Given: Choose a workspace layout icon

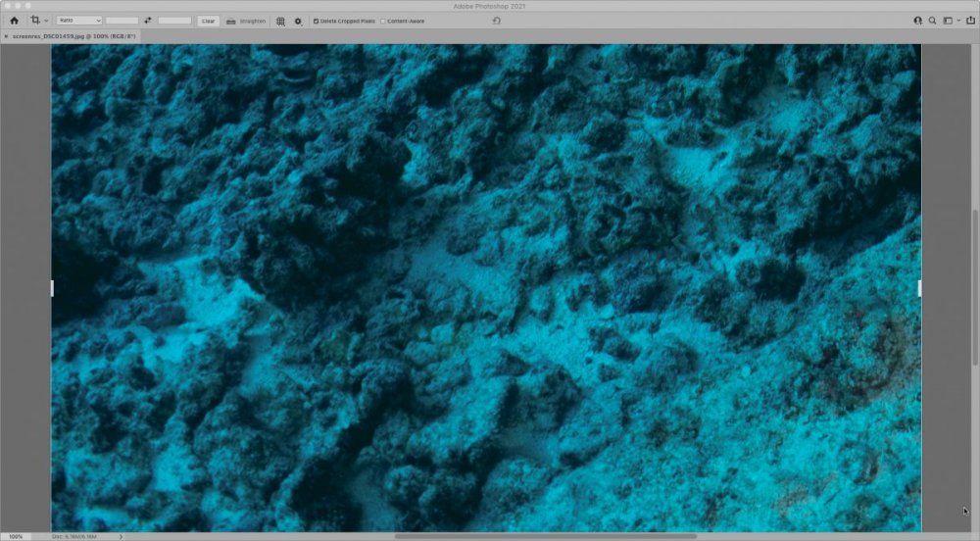Looking at the screenshot, I should (948, 21).
